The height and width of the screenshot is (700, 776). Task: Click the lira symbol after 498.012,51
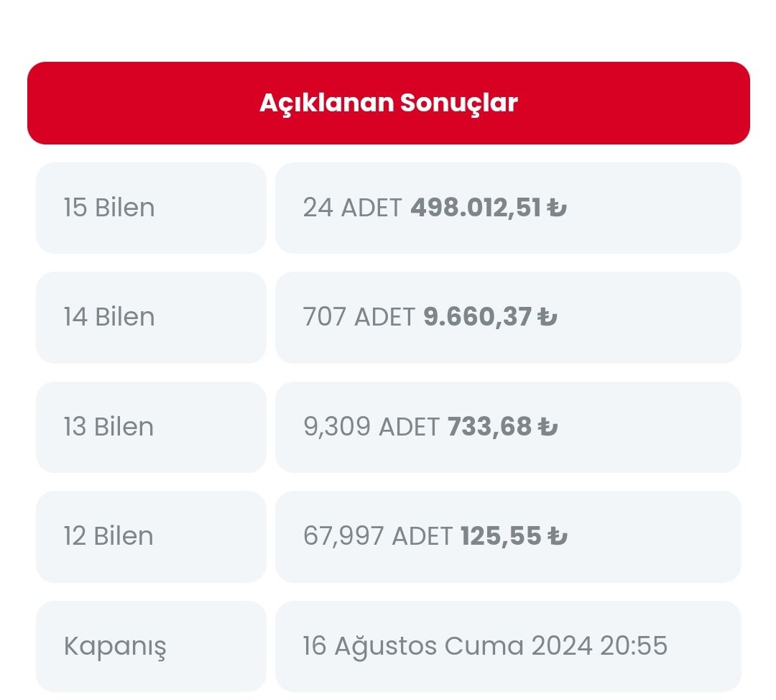[557, 208]
